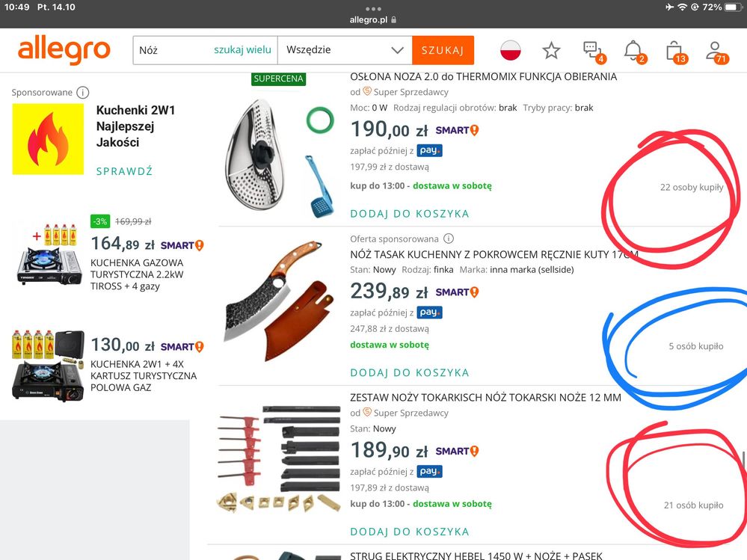The width and height of the screenshot is (747, 560).
Task: Expand the Wszędzie category dropdown
Action: click(x=345, y=50)
